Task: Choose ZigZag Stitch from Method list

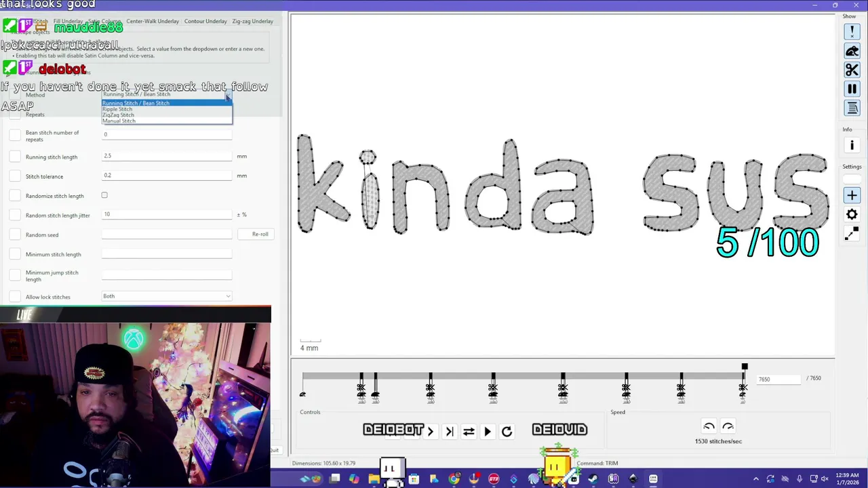Action: click(166, 115)
